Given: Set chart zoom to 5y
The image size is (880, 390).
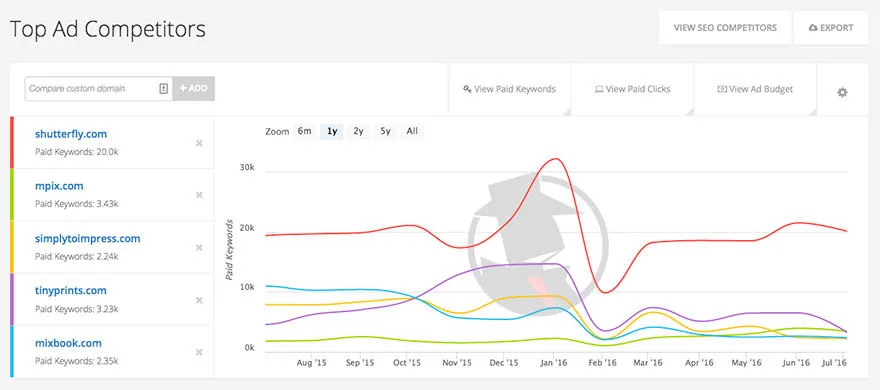Looking at the screenshot, I should coord(385,131).
